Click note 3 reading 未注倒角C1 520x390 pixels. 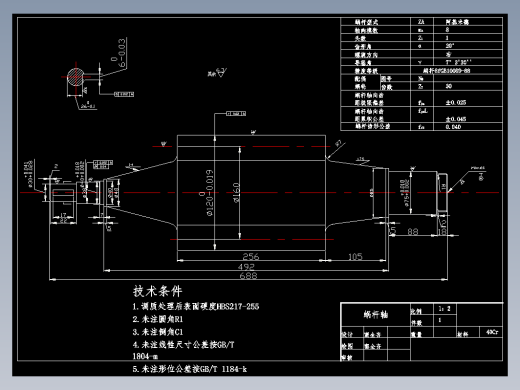tap(158, 332)
